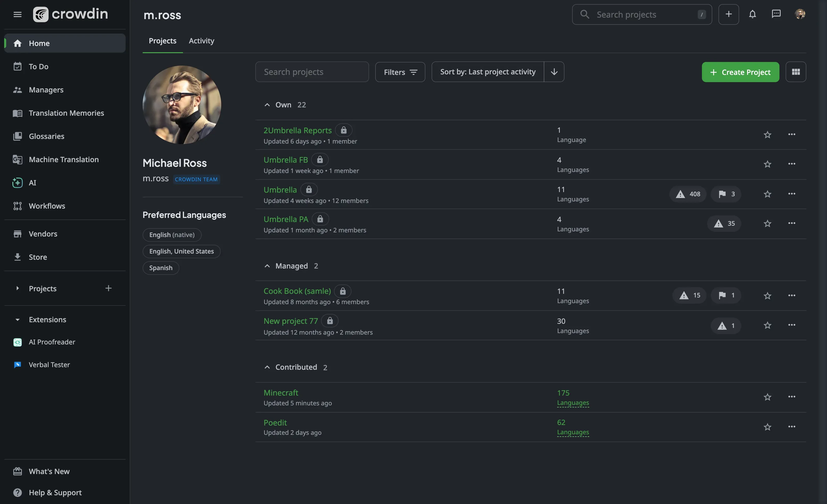Click the Machine Translation sidebar icon
Screen dimensions: 827x504
[18, 159]
